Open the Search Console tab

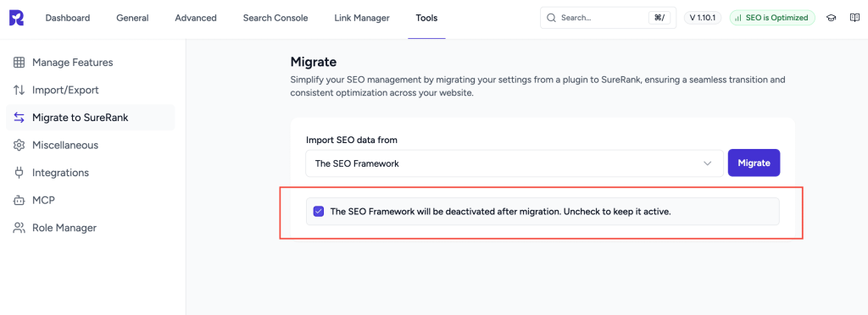[x=275, y=19]
